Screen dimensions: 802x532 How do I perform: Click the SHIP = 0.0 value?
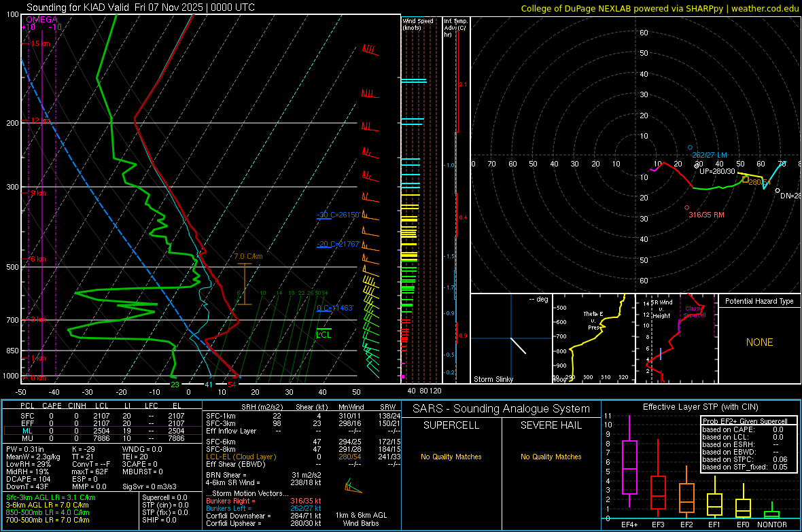pyautogui.click(x=159, y=520)
